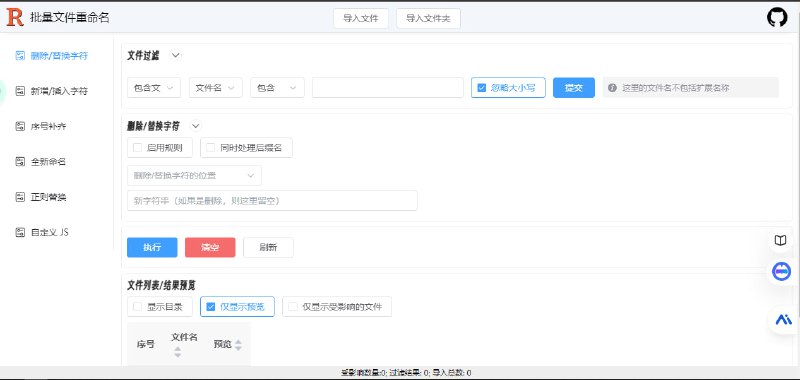This screenshot has width=800, height=380.
Task: Click the 批量文件重命名 title text
Action: [x=70, y=17]
